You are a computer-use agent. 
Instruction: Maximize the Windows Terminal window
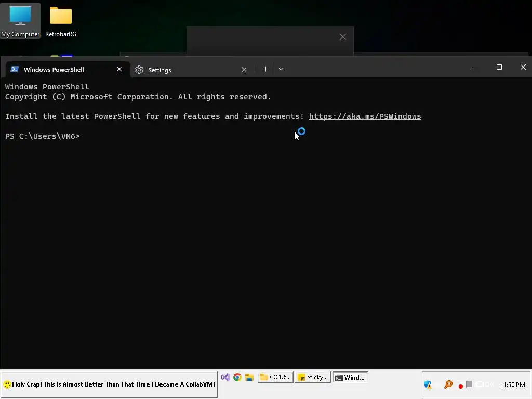pos(499,67)
